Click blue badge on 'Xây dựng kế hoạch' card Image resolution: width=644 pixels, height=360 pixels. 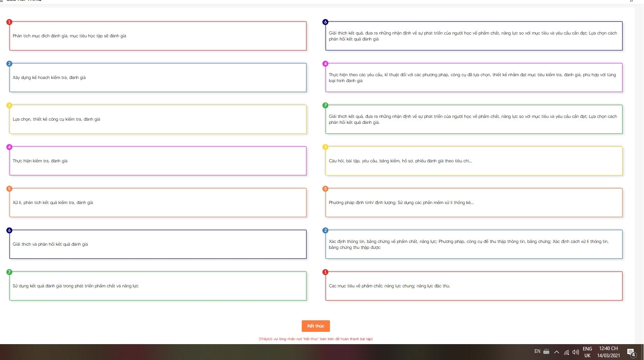[10, 64]
